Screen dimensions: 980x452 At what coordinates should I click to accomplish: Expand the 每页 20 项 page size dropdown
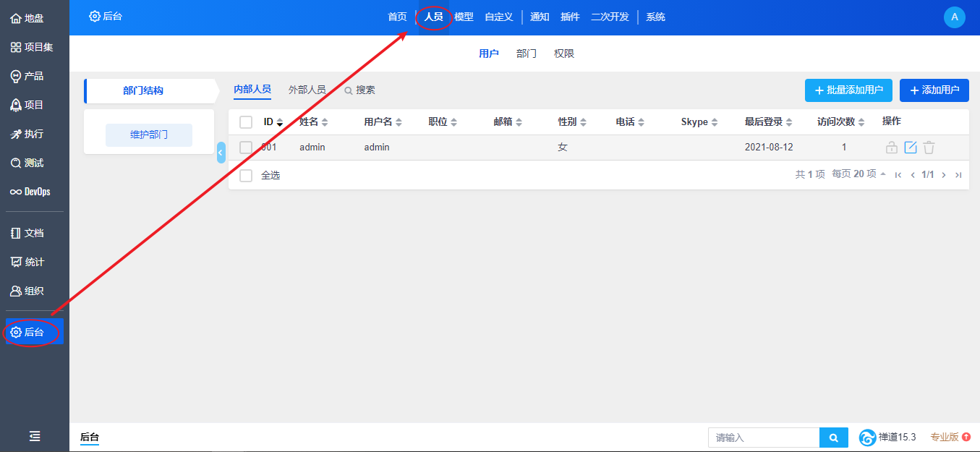pyautogui.click(x=858, y=174)
